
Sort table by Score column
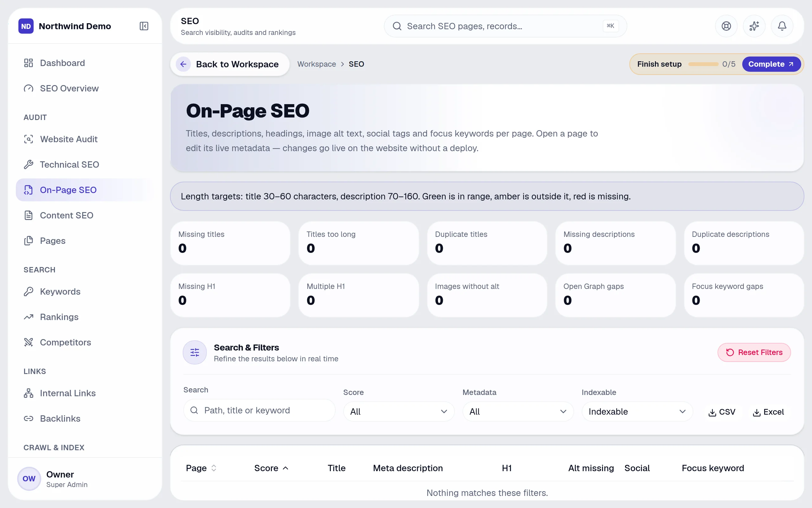272,468
